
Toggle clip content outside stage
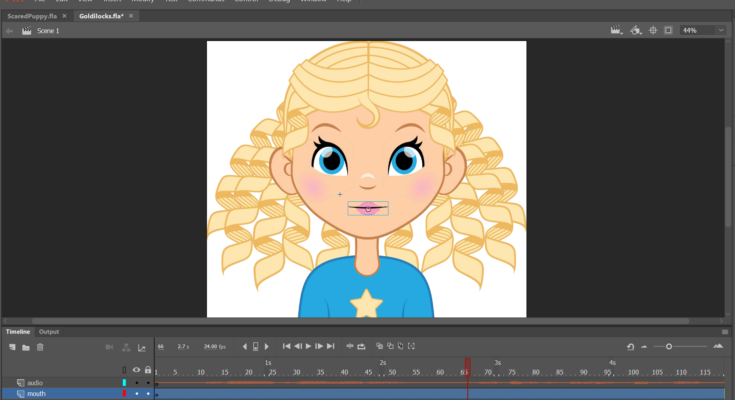(668, 30)
